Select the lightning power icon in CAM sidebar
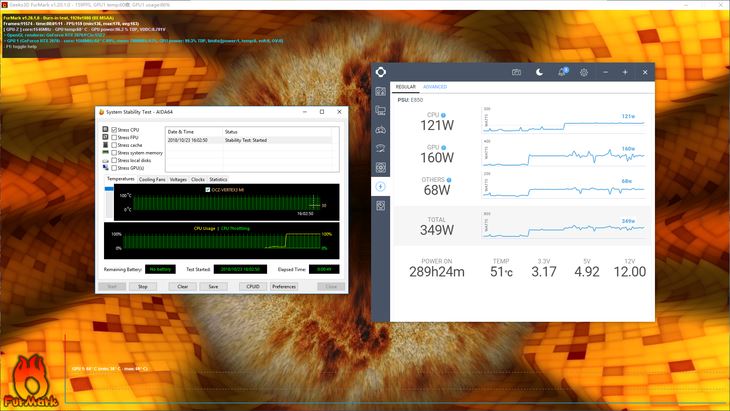Viewport: 730px width, 411px height. click(380, 187)
